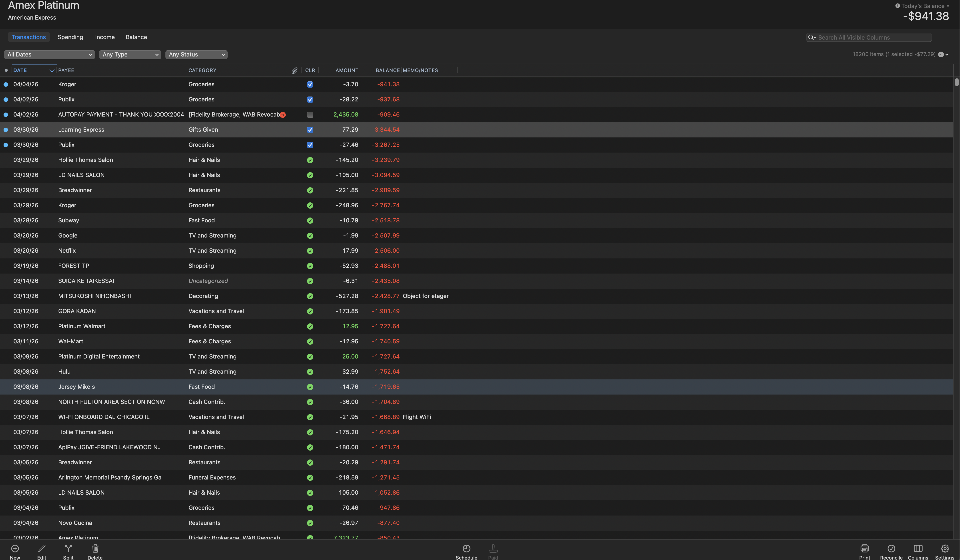Toggle cleared checkbox for Learning Express
960x560 pixels.
coord(310,130)
